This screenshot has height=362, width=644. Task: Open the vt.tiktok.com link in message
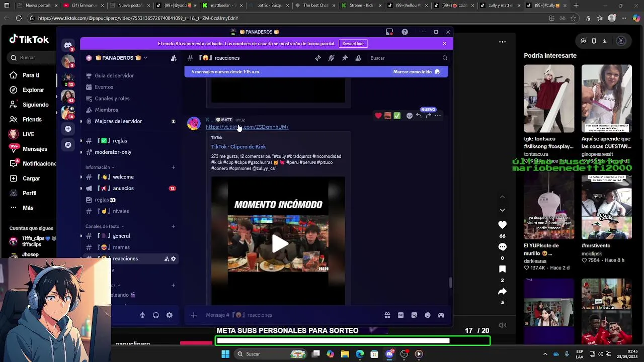[247, 127]
